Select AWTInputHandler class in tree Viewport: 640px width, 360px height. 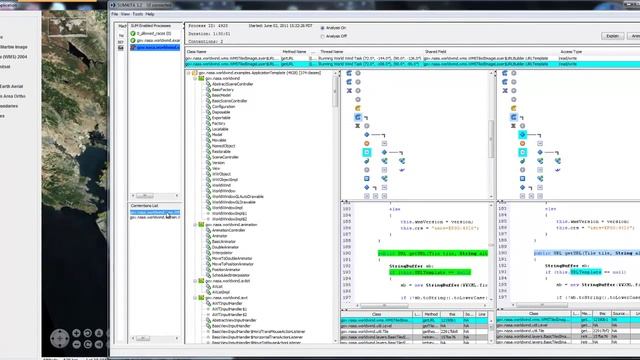click(227, 303)
